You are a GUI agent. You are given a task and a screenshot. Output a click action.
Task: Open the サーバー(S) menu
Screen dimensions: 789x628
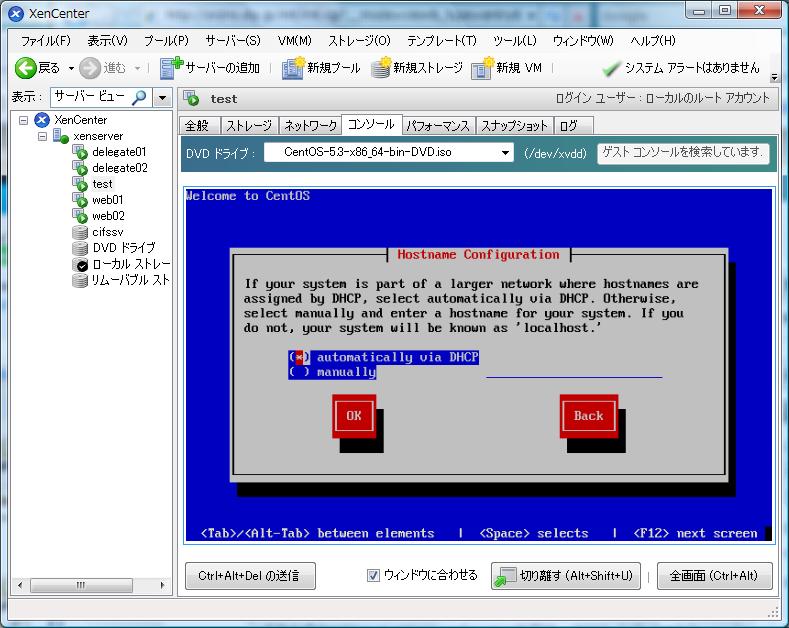[233, 41]
